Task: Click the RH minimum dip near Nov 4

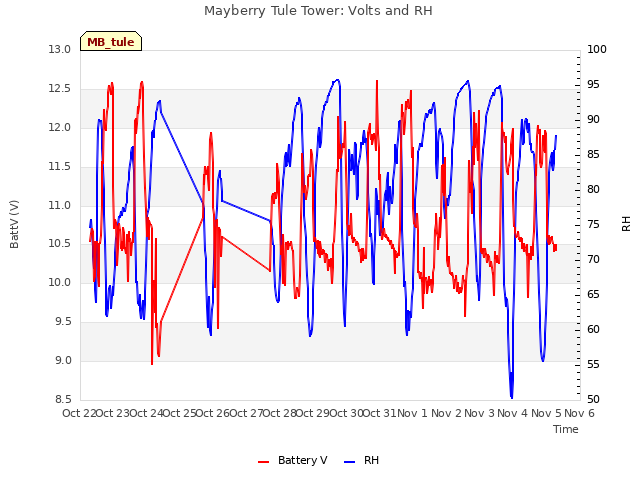Action: [x=511, y=397]
